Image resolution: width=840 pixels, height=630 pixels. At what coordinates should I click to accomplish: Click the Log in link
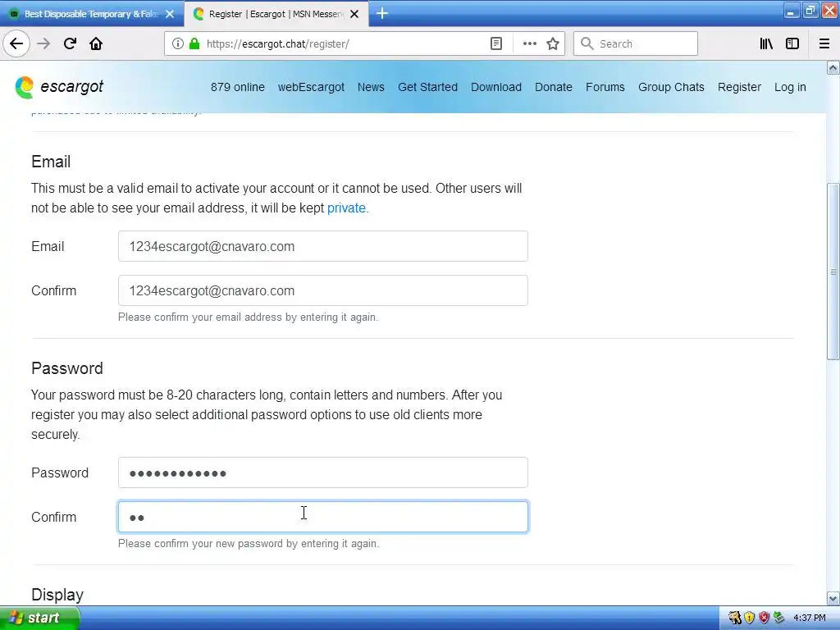[790, 87]
